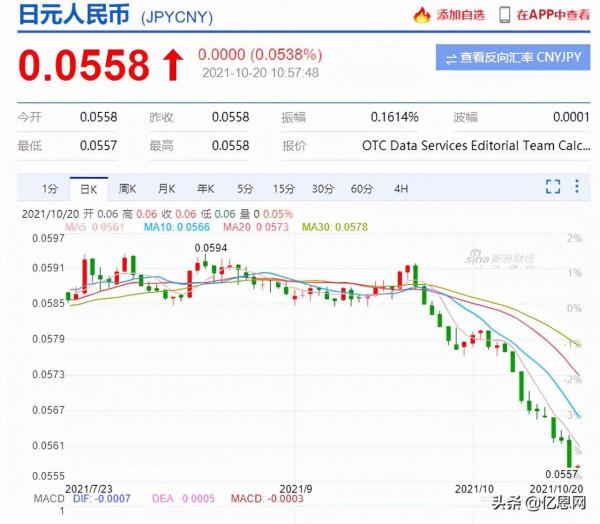Switch to the 5分 chart tab
600x524 pixels.
(245, 189)
